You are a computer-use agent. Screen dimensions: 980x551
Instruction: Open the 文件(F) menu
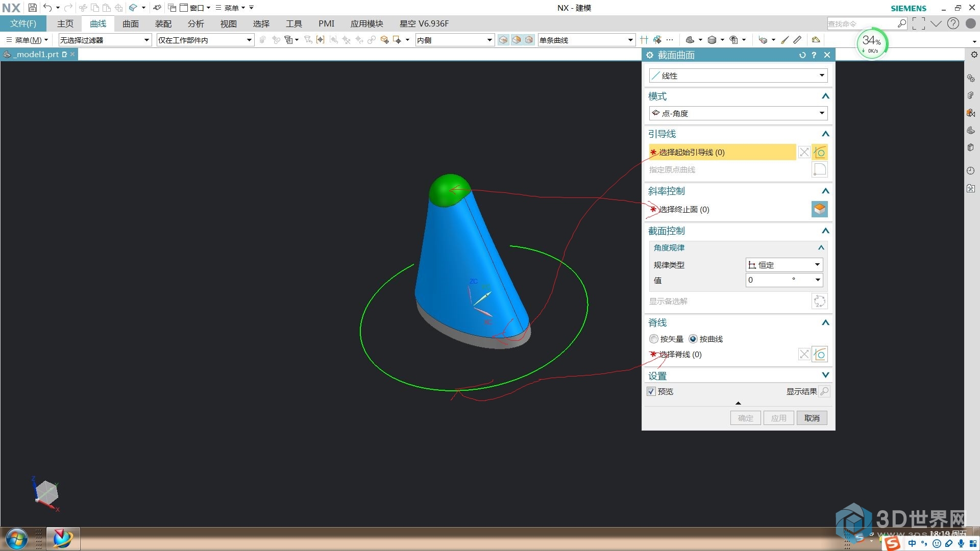tap(23, 23)
